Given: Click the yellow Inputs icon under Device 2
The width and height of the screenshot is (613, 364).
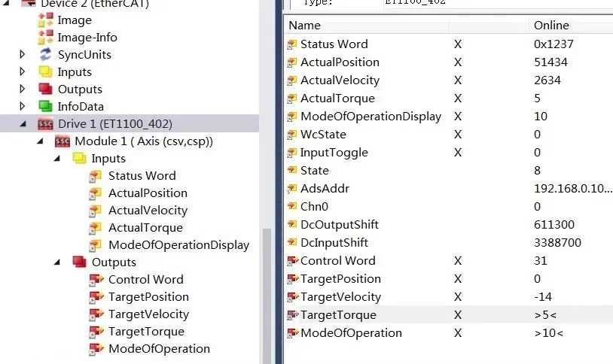Looking at the screenshot, I should click(45, 71).
